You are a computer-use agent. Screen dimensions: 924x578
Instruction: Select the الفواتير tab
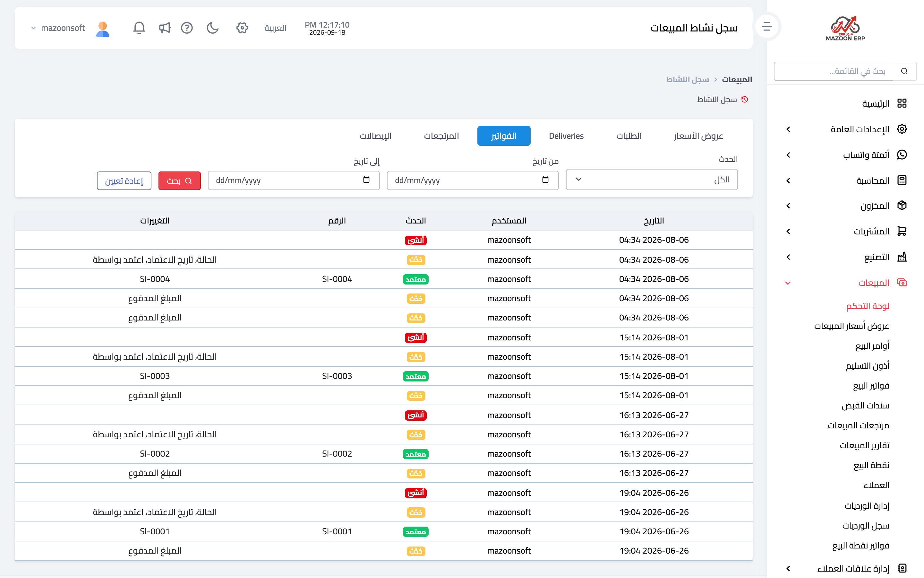point(504,136)
